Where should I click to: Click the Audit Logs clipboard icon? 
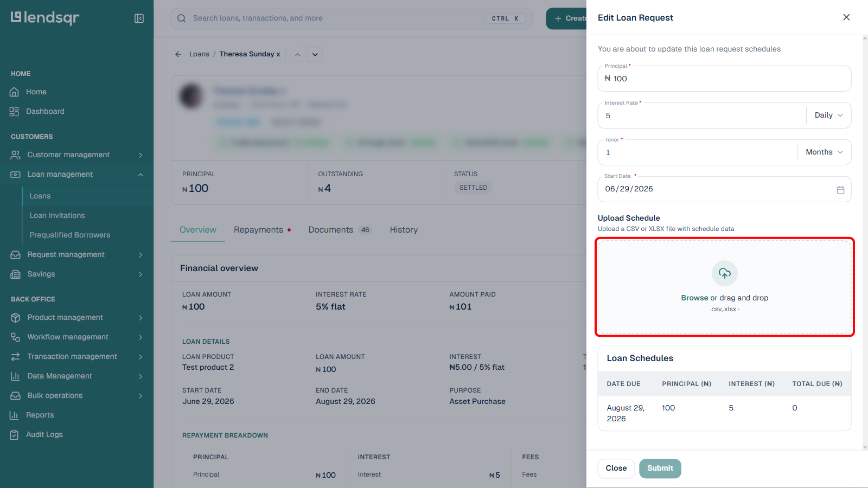(x=15, y=435)
